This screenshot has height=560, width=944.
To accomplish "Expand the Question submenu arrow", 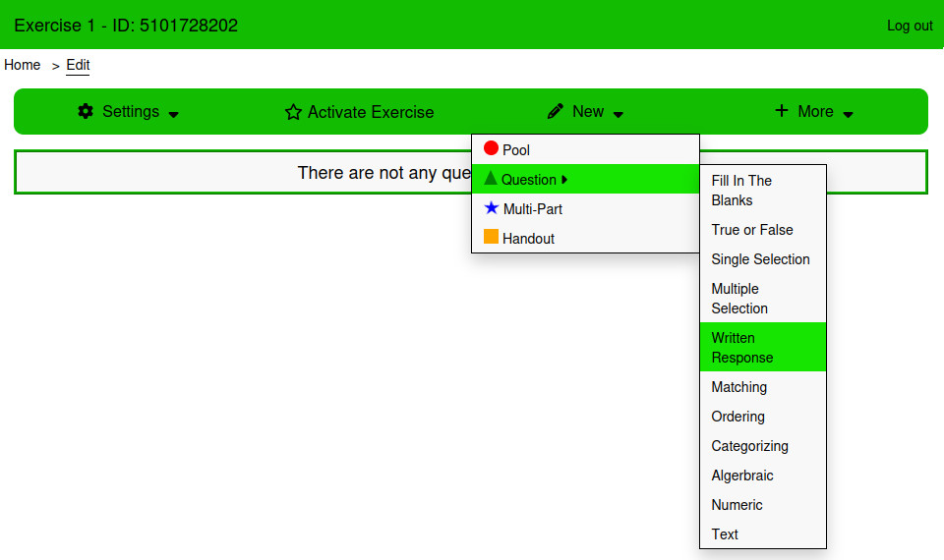I will [x=564, y=180].
